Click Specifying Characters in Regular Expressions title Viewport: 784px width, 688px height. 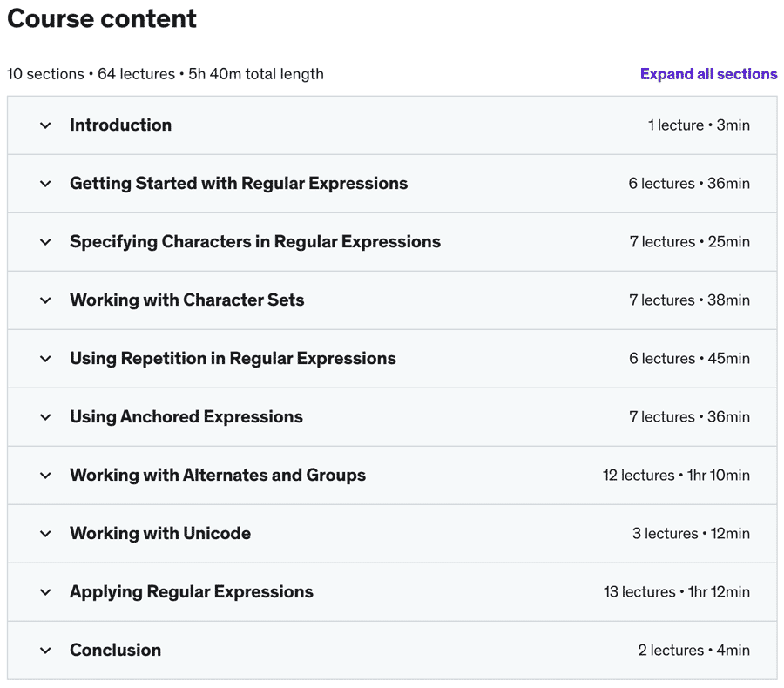point(255,242)
